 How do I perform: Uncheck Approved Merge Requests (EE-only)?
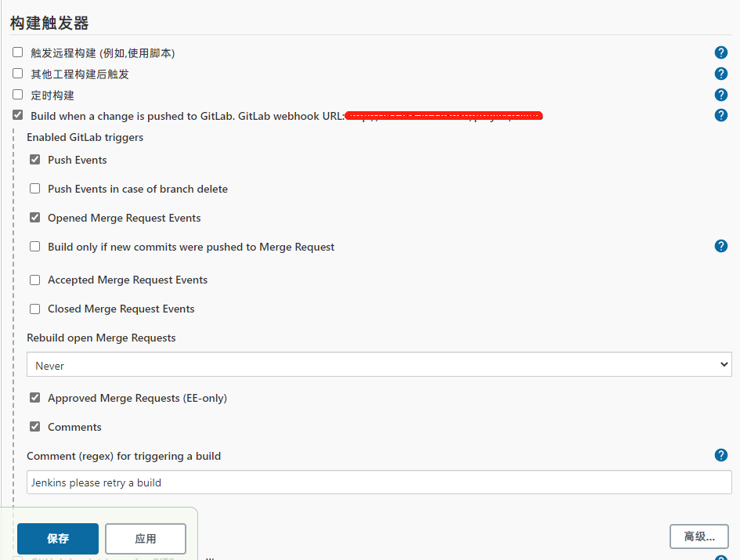pos(35,398)
